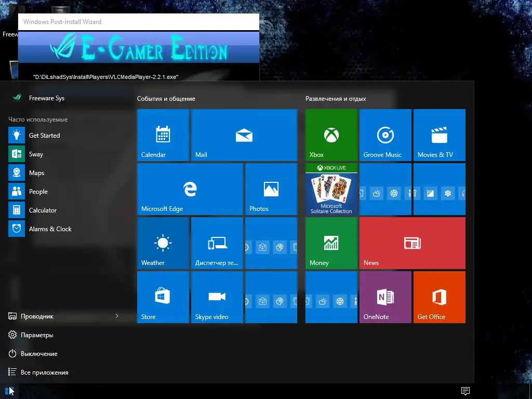This screenshot has width=532, height=399.
Task: Open the Get Office tile
Action: (x=440, y=297)
